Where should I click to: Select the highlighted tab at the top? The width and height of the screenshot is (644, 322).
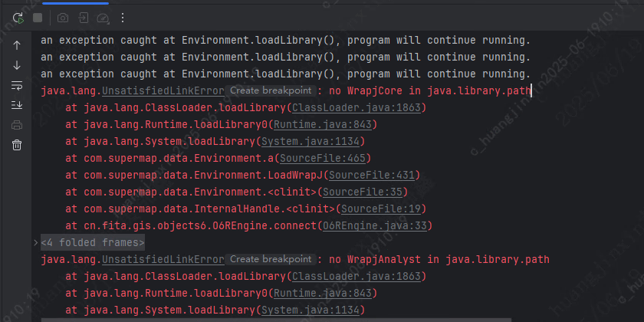[x=76, y=3]
